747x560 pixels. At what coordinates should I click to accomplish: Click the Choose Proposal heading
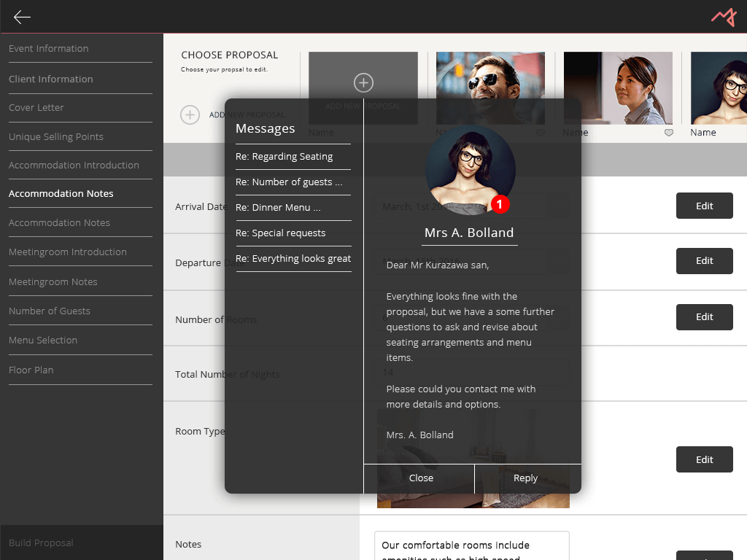pyautogui.click(x=230, y=55)
